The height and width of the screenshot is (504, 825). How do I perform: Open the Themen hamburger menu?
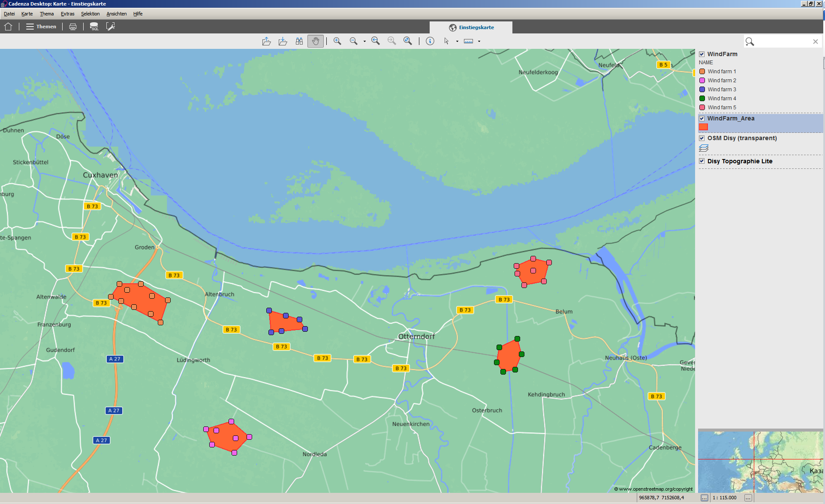[41, 27]
